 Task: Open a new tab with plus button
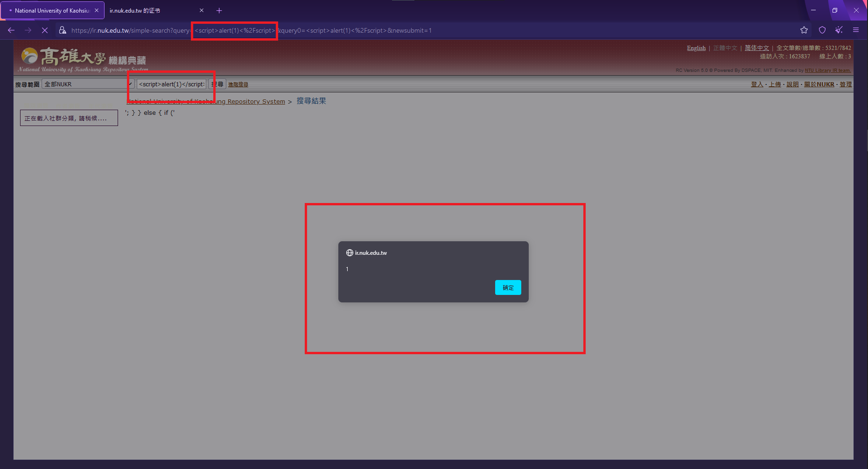(x=219, y=10)
